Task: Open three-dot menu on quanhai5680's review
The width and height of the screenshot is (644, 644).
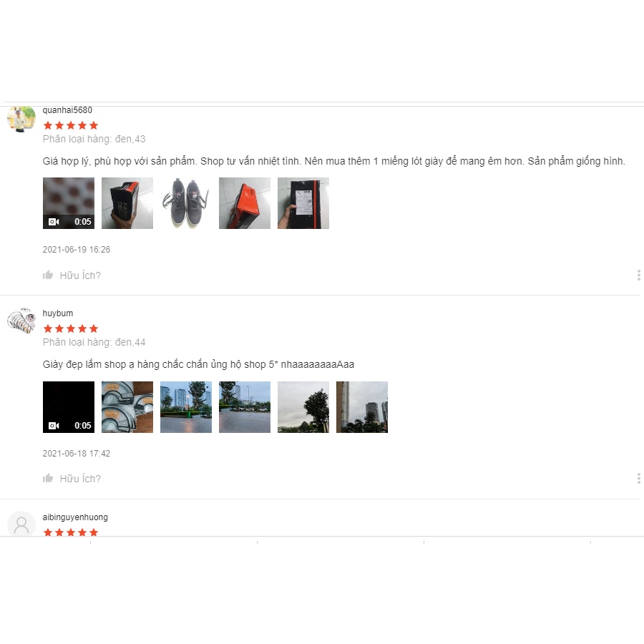Action: coord(639,275)
